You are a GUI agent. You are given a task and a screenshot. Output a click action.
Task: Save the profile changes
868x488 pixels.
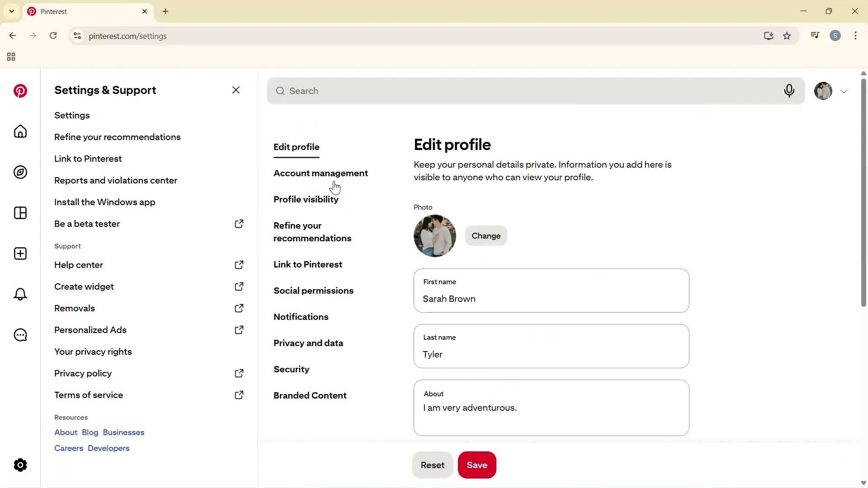477,465
